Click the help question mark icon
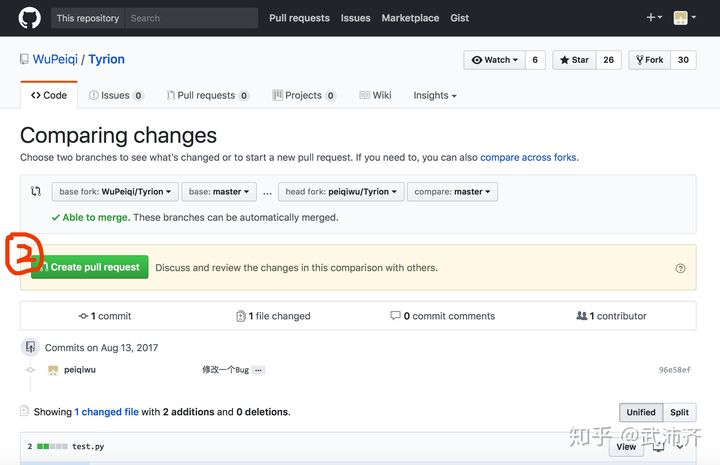The width and height of the screenshot is (720, 465). (681, 269)
